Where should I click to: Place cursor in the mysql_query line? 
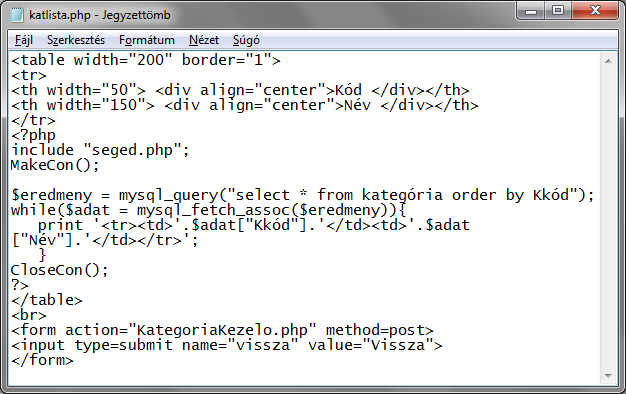click(x=303, y=195)
